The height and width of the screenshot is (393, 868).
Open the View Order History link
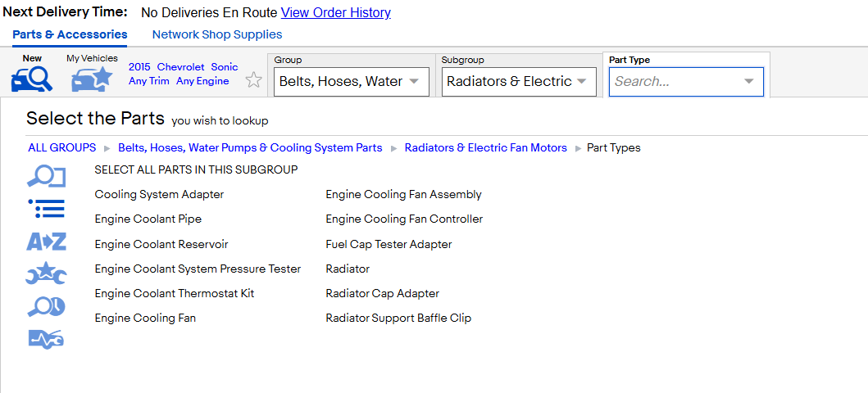[x=336, y=13]
